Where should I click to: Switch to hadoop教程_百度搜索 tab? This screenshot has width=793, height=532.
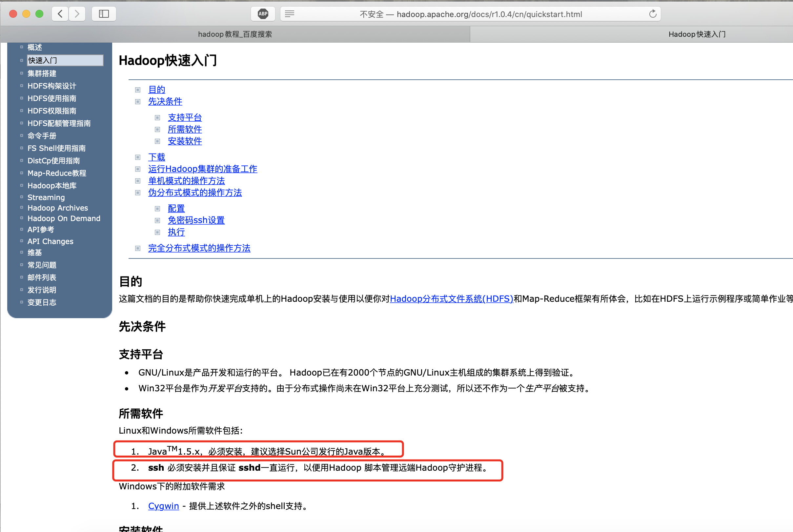[x=235, y=34]
